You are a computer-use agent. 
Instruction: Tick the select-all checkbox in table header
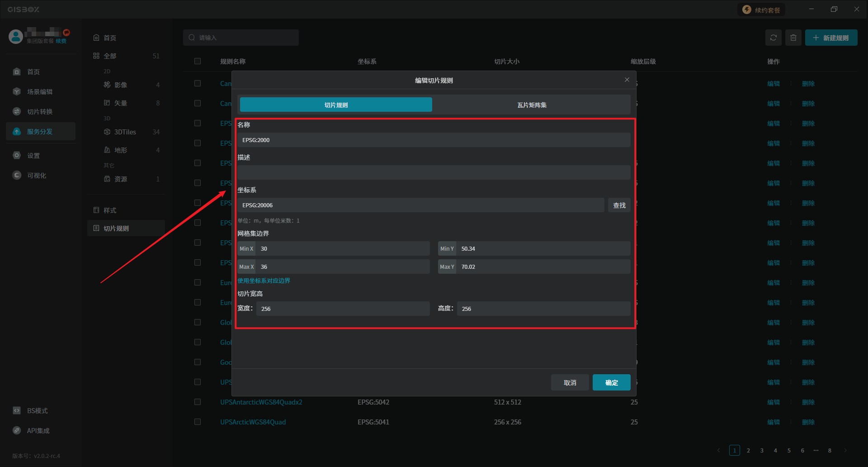click(198, 61)
